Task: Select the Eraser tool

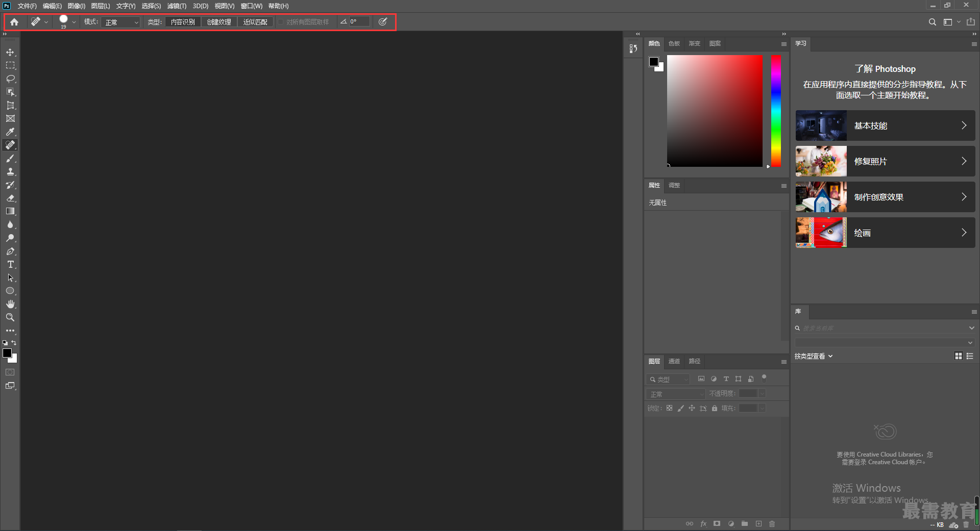Action: (x=10, y=198)
